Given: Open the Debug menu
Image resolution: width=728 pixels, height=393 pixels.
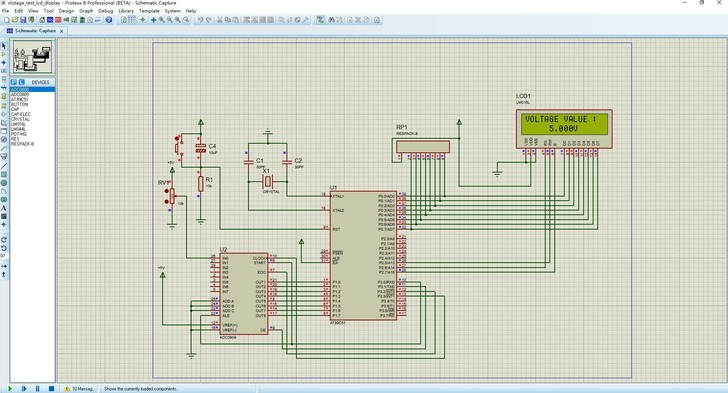Looking at the screenshot, I should [106, 11].
